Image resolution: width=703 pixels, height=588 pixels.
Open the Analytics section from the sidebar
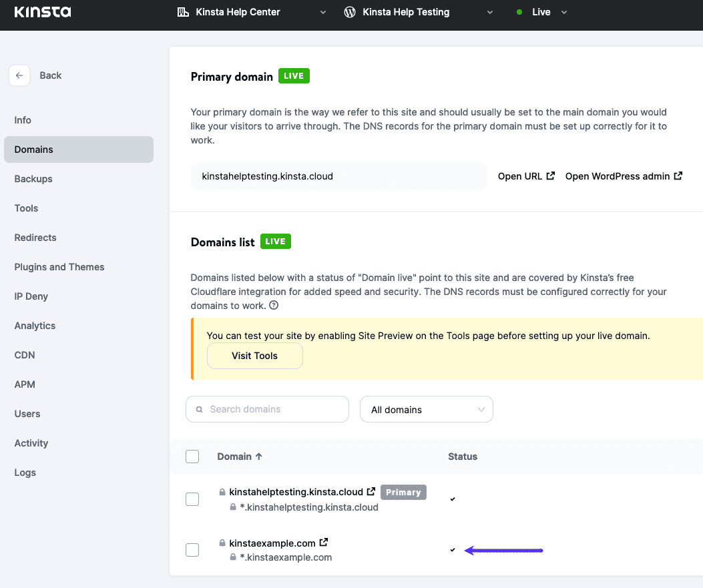[x=35, y=325]
